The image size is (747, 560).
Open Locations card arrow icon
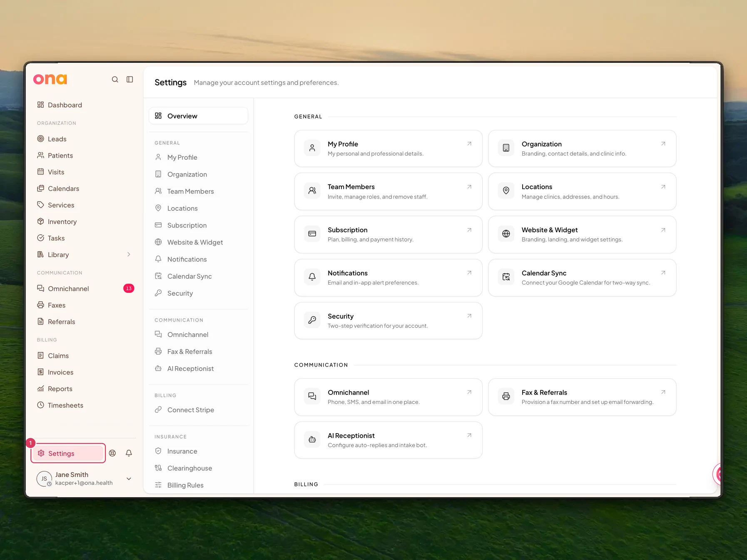coord(663,187)
